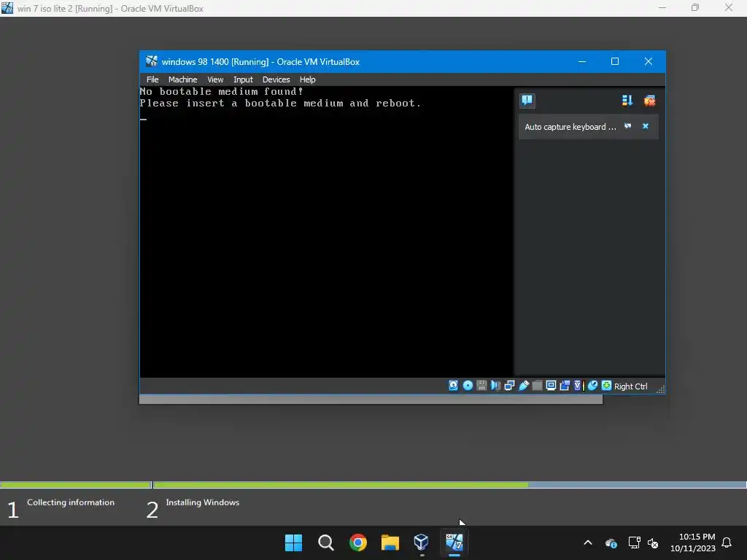
Task: Click the optical disc status icon
Action: [468, 386]
